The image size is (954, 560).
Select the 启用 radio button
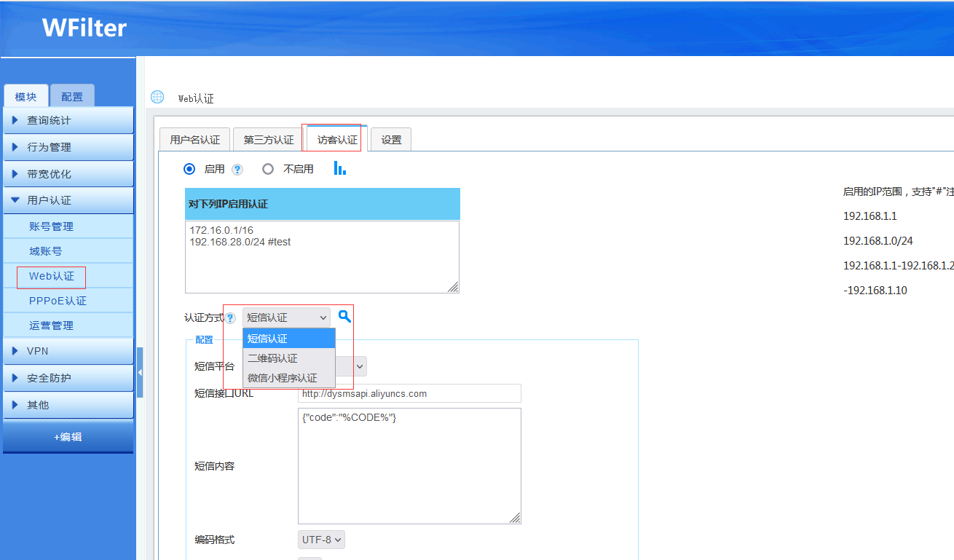(189, 169)
